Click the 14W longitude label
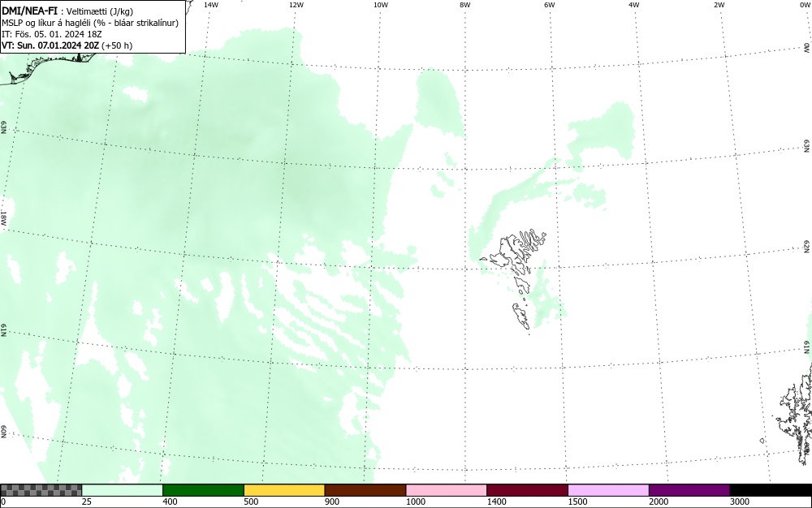The height and width of the screenshot is (508, 812). (x=211, y=5)
